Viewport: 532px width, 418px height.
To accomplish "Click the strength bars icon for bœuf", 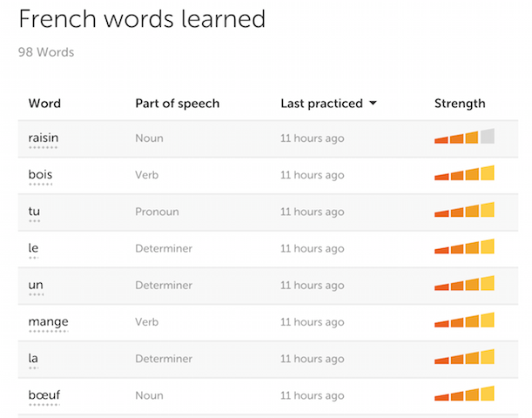I will click(x=464, y=395).
